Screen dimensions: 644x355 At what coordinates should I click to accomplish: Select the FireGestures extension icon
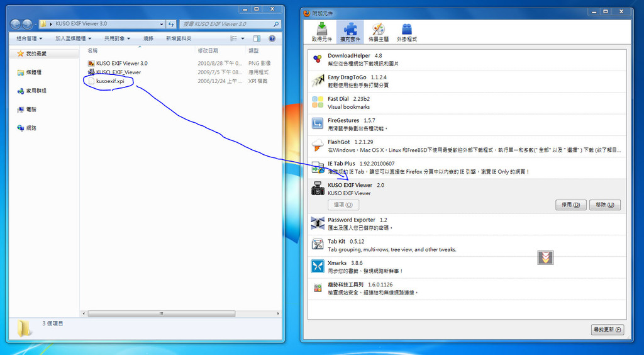[x=318, y=123]
